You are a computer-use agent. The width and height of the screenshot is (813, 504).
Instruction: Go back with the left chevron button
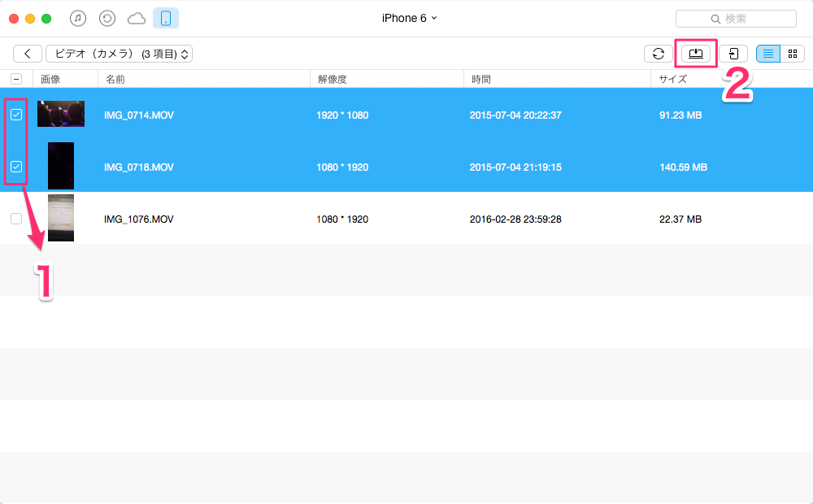point(28,54)
